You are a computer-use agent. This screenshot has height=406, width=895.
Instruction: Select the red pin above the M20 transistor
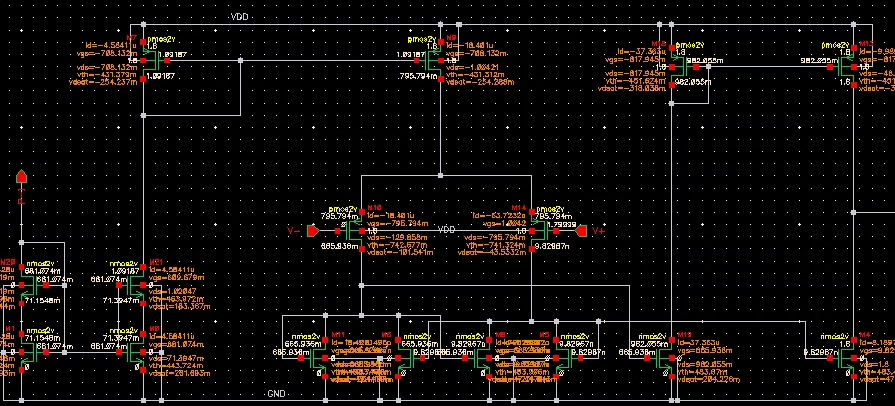21,177
